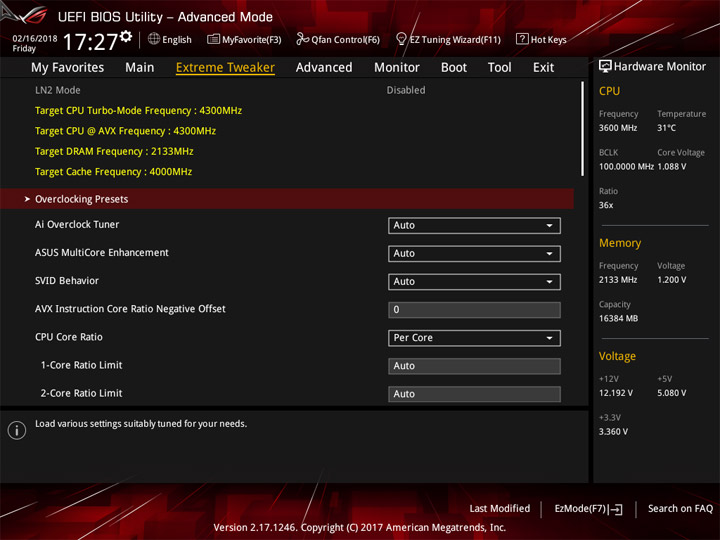Click +12V 12.192 V reading
Image resolution: width=720 pixels, height=540 pixels.
tap(616, 393)
